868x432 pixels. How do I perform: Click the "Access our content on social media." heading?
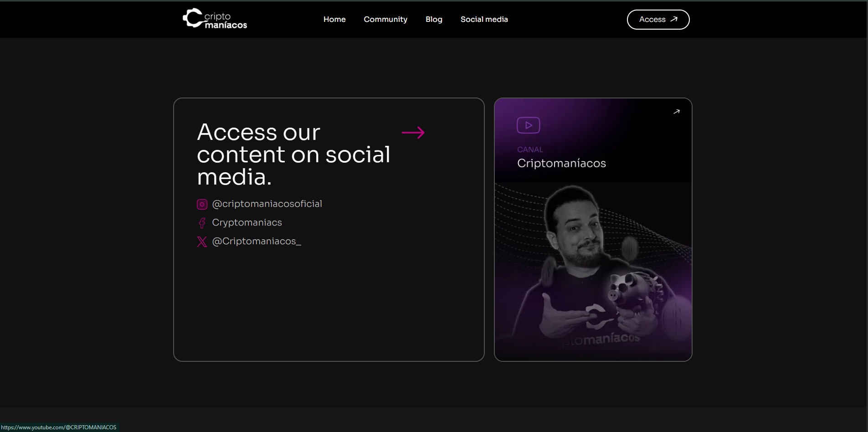pos(293,154)
